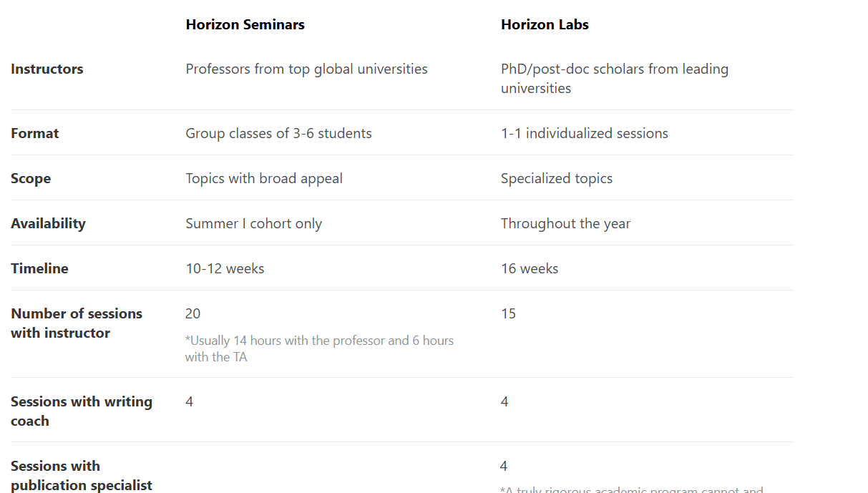
Task: Click 'Throughout the year' cell
Action: point(565,224)
